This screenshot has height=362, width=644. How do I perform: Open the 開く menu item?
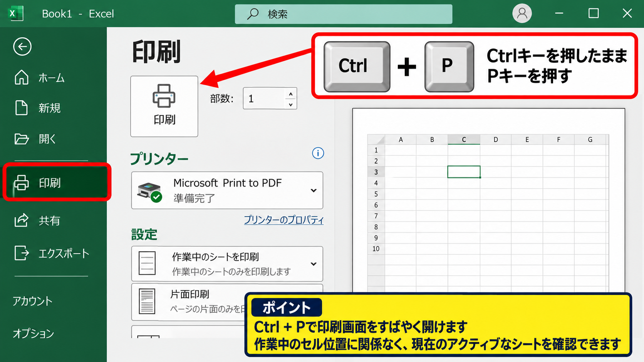pyautogui.click(x=35, y=139)
